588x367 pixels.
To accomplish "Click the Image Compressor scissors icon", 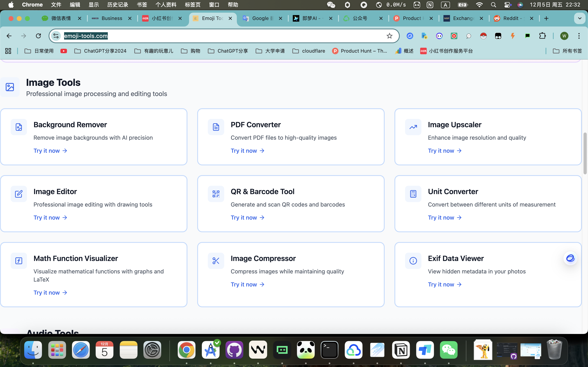I will pos(216,261).
